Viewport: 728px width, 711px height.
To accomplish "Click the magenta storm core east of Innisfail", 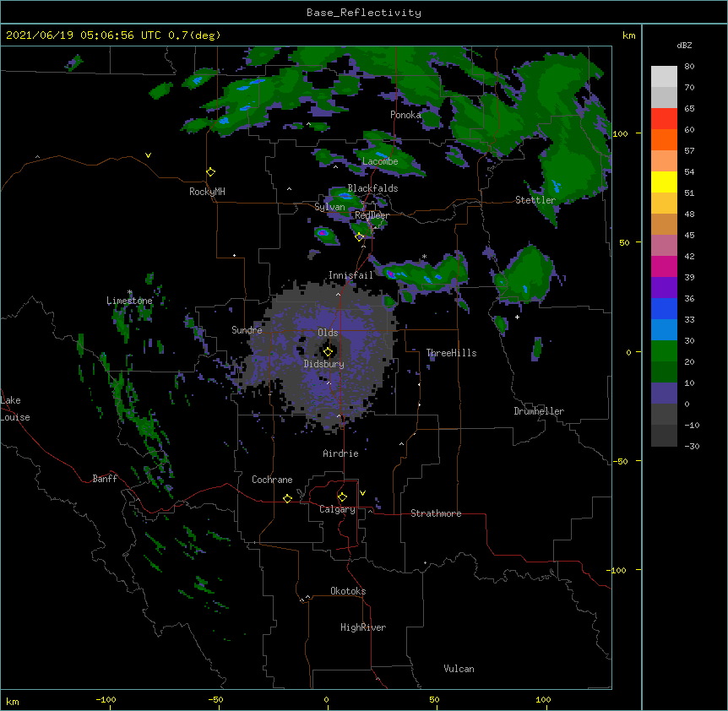I will tap(391, 274).
